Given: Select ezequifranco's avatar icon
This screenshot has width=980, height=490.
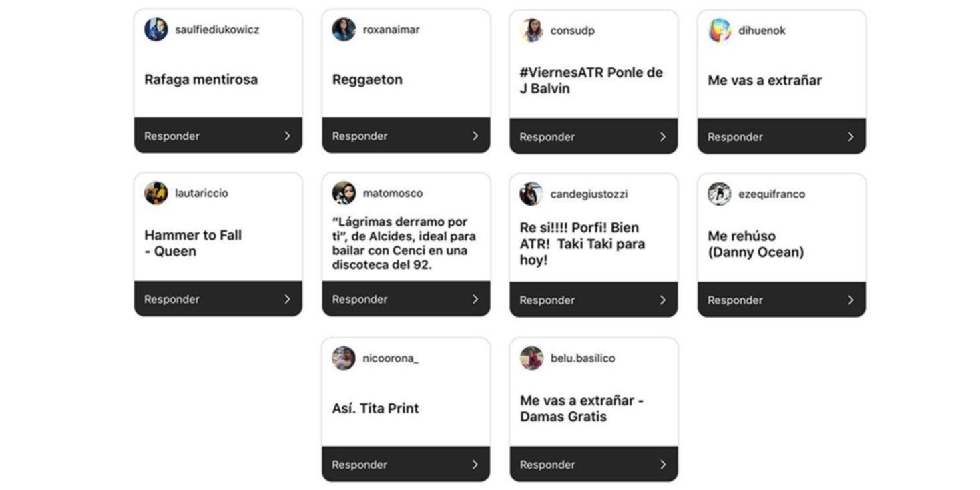Looking at the screenshot, I should (720, 194).
